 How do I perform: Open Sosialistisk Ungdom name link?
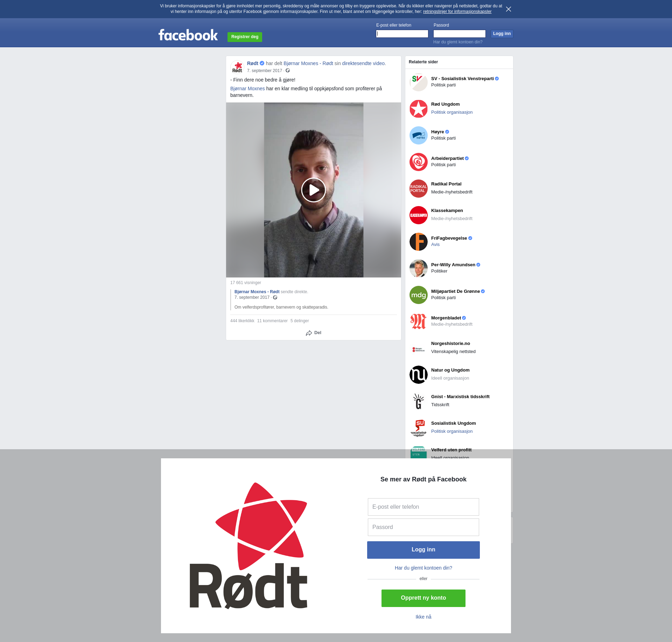(453, 423)
